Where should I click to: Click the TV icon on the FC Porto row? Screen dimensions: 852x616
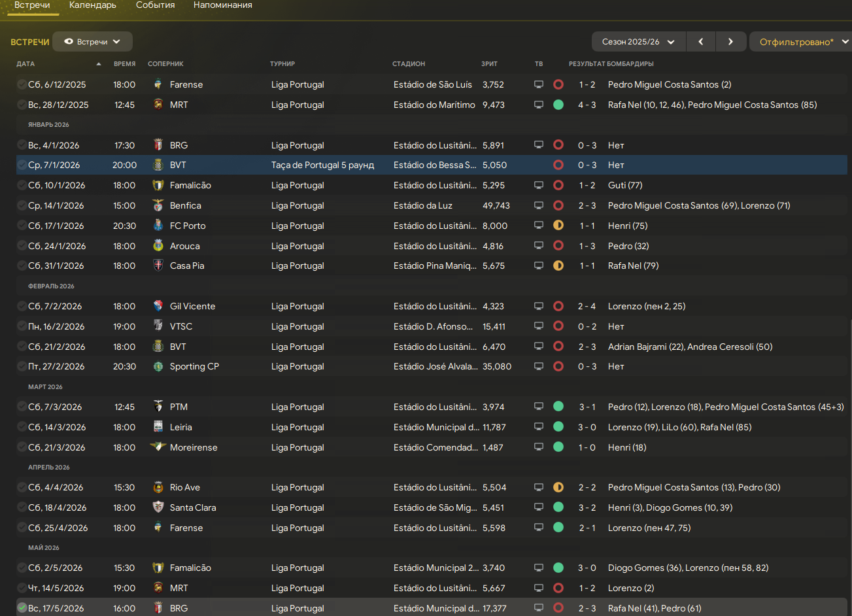539,226
